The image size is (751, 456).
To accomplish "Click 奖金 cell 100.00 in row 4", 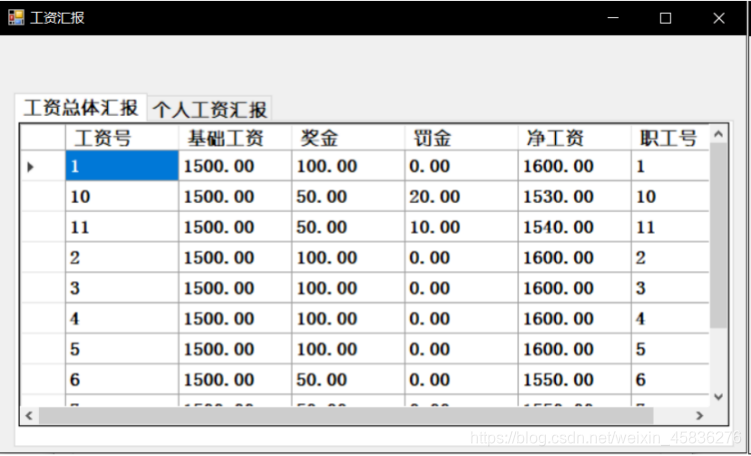I will tap(348, 319).
